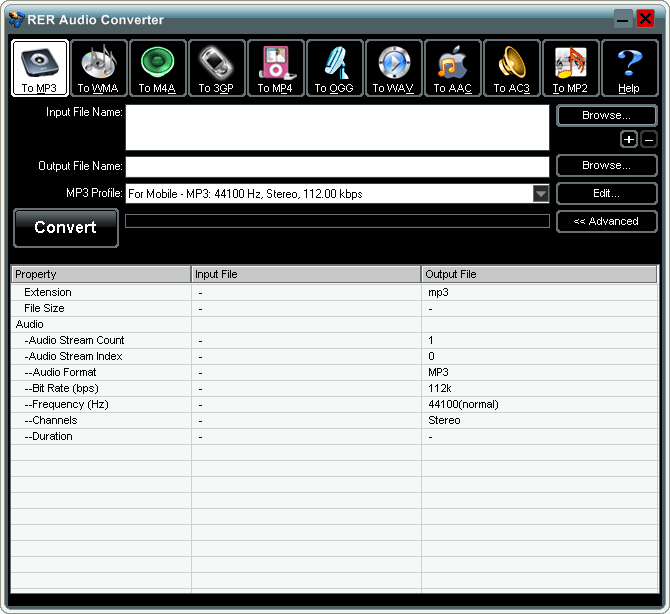
Task: Click the Property column header
Action: click(x=101, y=274)
